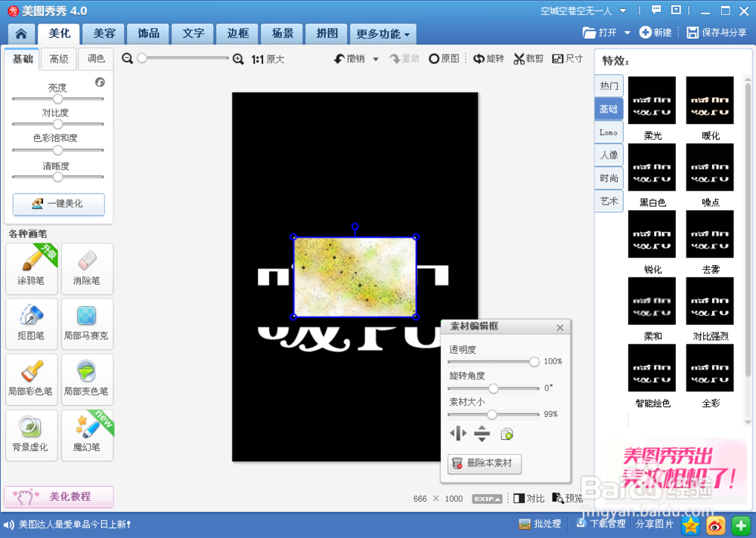This screenshot has height=538, width=756.
Task: Open the message bubble icon in title bar
Action: pos(656,10)
